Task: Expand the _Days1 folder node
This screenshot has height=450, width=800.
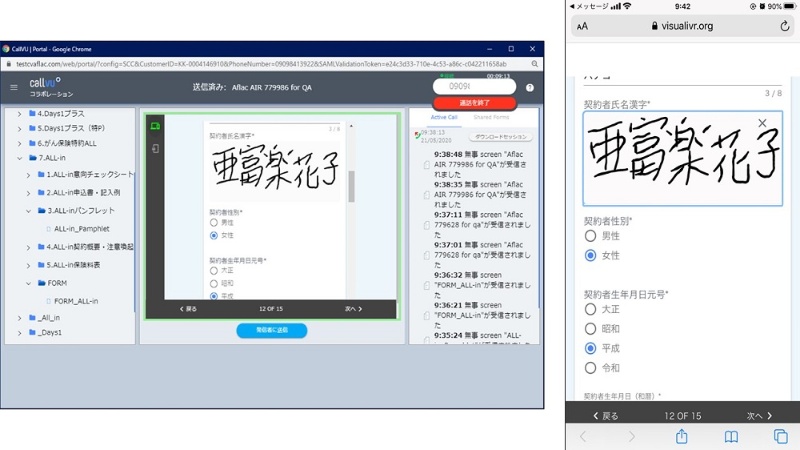Action: [x=19, y=332]
